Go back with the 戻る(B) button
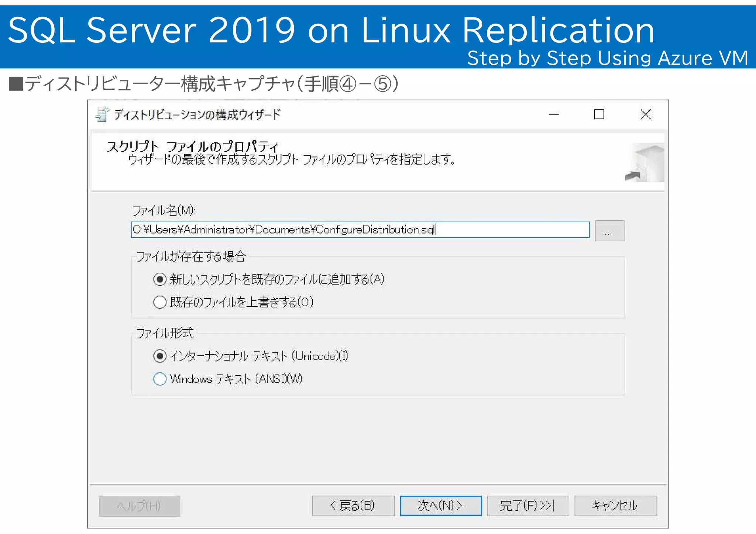This screenshot has height=534, width=756. [x=353, y=506]
